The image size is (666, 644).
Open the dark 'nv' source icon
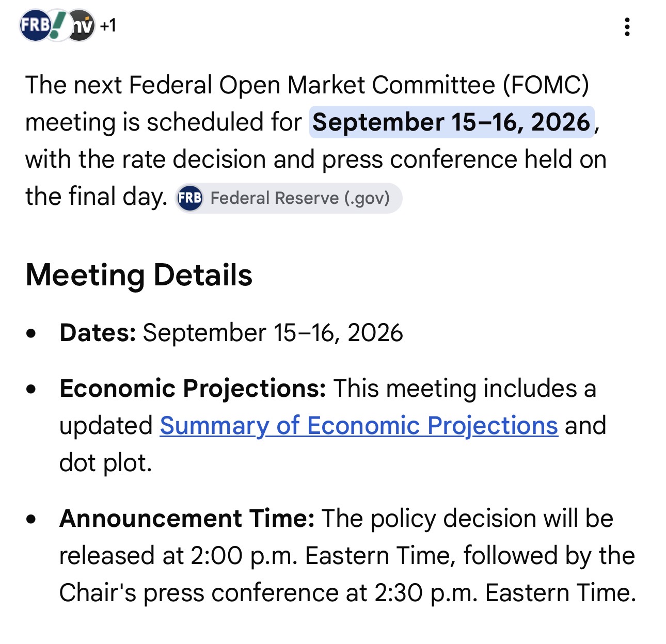tap(82, 26)
